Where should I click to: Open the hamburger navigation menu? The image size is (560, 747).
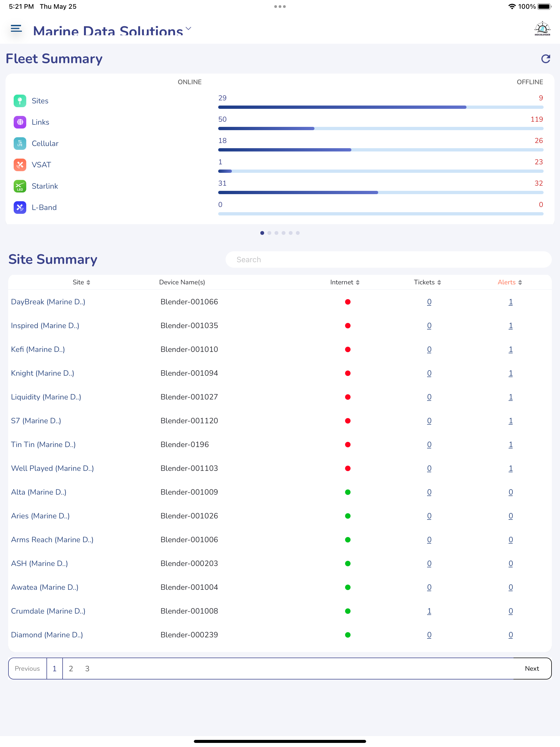point(16,28)
